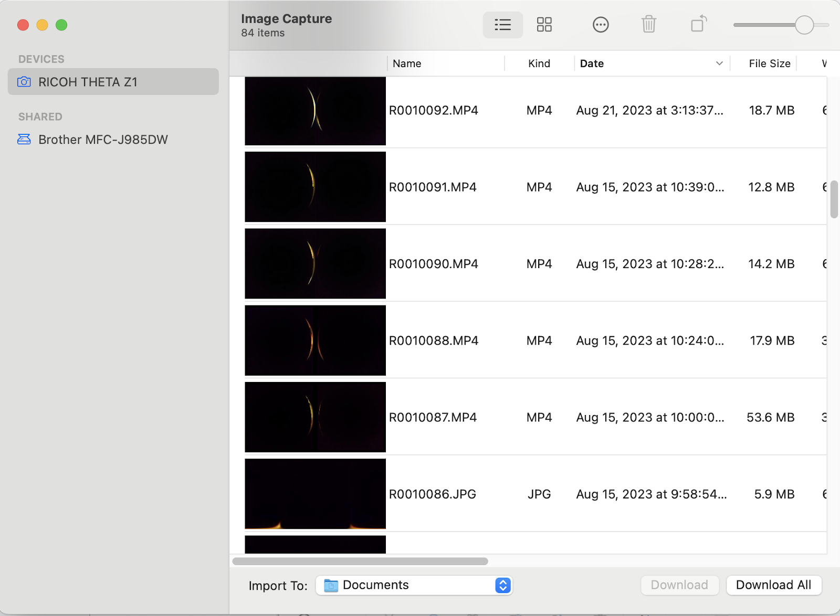Select the DEVICES section header
840x616 pixels.
click(x=41, y=59)
